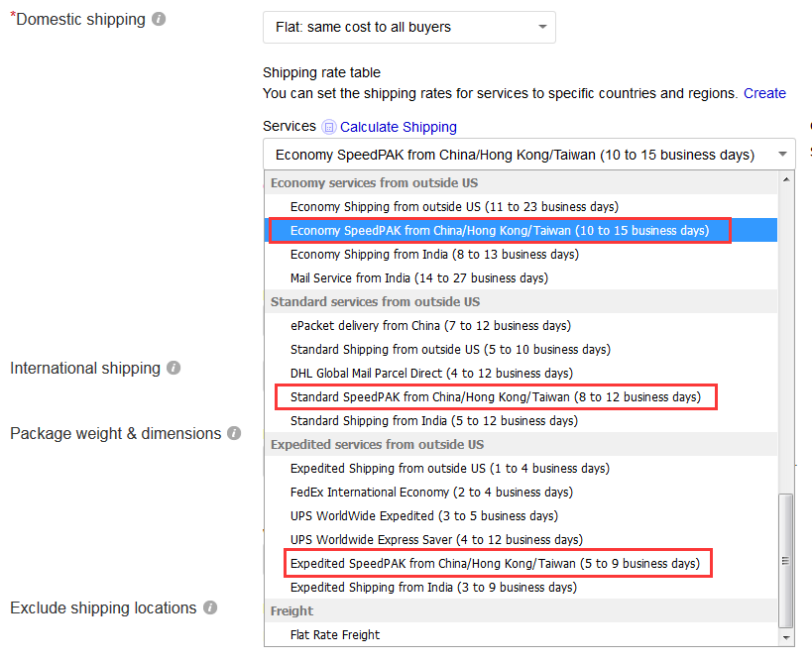Select Mail Service from India option
Screen dimensions: 812x661
[418, 278]
